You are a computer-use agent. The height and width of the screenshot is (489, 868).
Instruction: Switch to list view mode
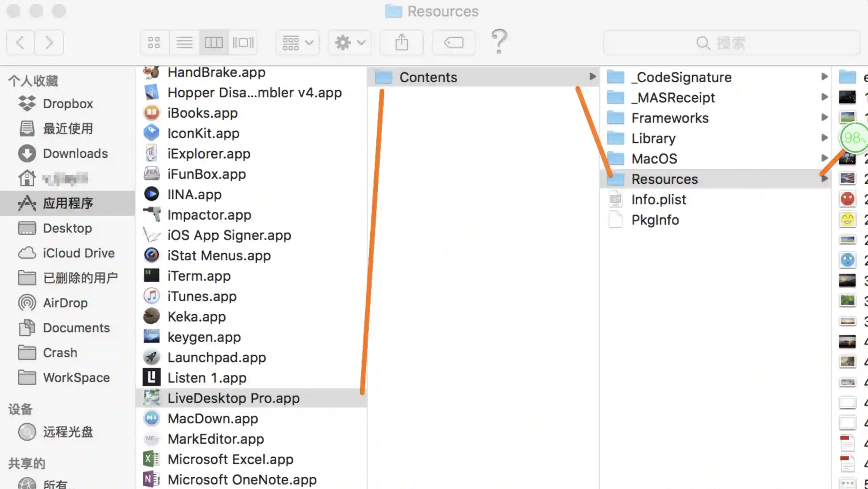(184, 42)
